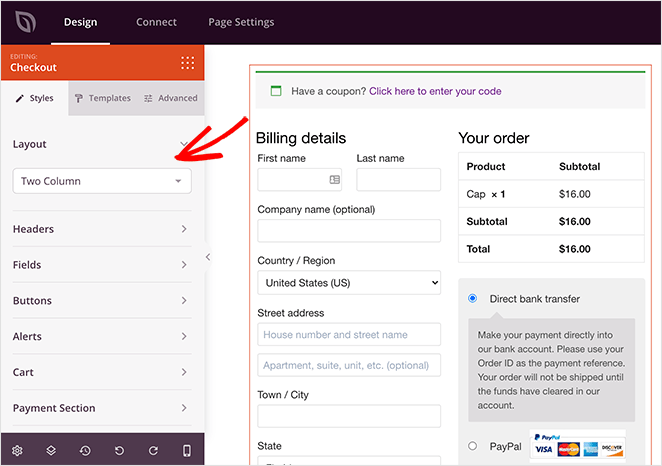This screenshot has width=662, height=466.
Task: Click the House number and street name field
Action: tap(349, 335)
